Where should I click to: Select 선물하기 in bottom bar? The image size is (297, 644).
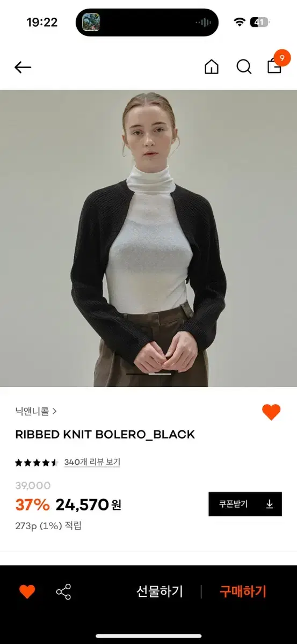pos(160,591)
